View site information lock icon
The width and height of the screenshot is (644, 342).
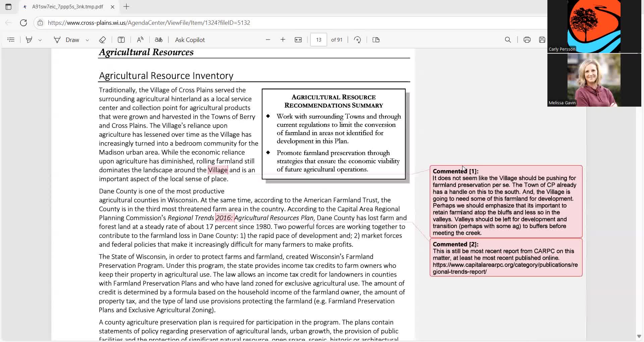pyautogui.click(x=40, y=23)
